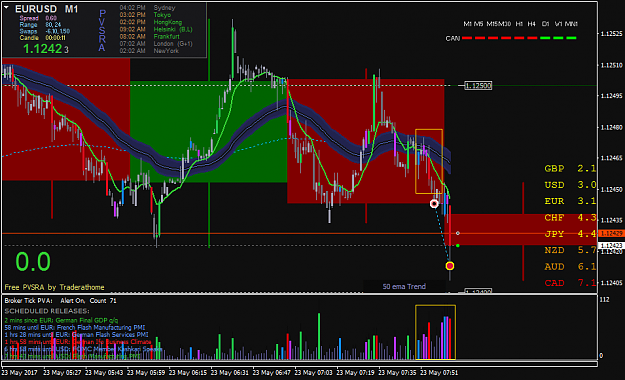Select the H4 timeframe label
This screenshot has width=625, height=380.
coord(532,24)
